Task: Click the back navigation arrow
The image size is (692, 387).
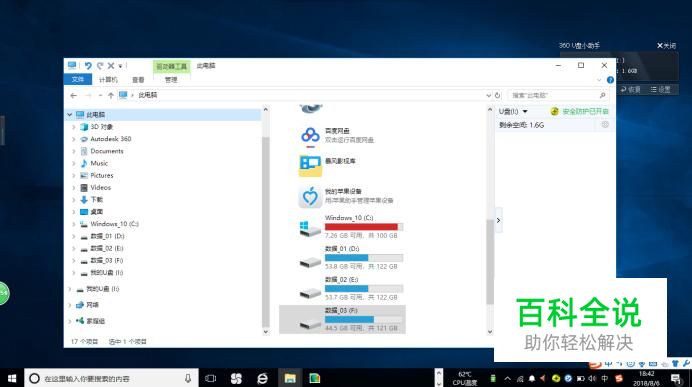Action: 74,95
